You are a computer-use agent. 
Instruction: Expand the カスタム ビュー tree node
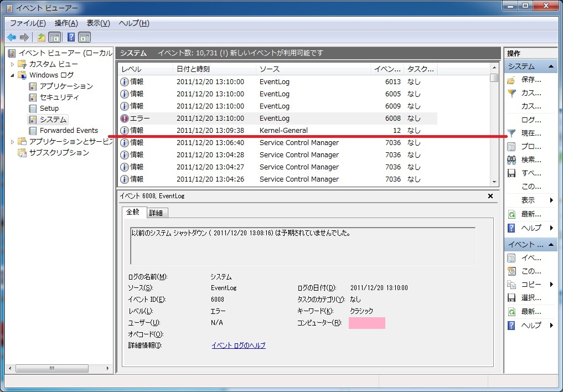point(13,64)
